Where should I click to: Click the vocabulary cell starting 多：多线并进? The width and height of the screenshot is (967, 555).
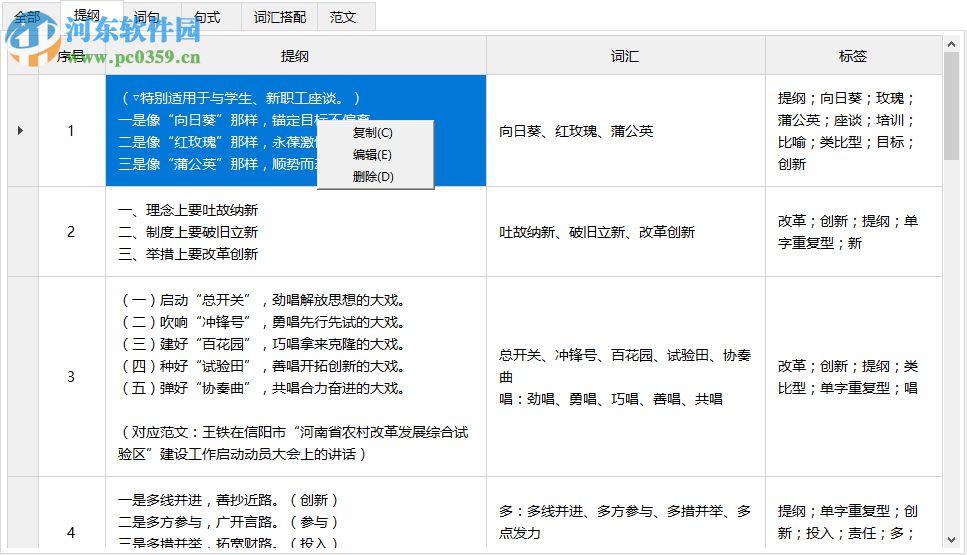[x=625, y=512]
